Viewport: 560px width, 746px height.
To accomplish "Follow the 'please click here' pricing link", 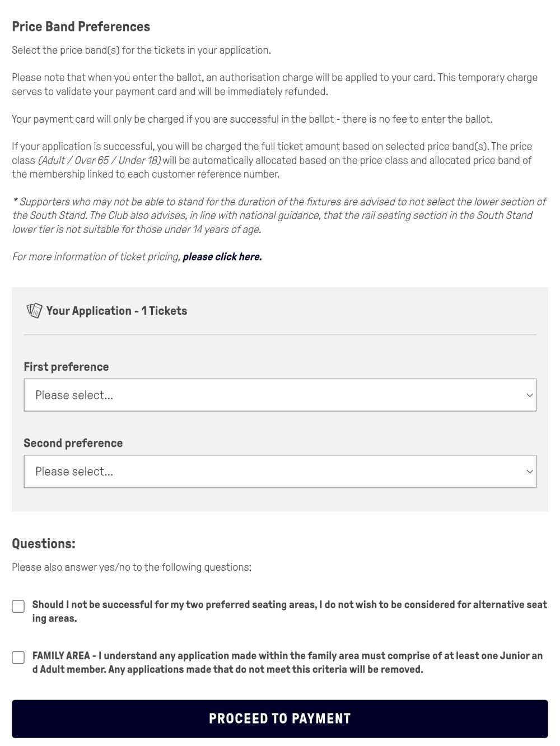I will point(222,257).
